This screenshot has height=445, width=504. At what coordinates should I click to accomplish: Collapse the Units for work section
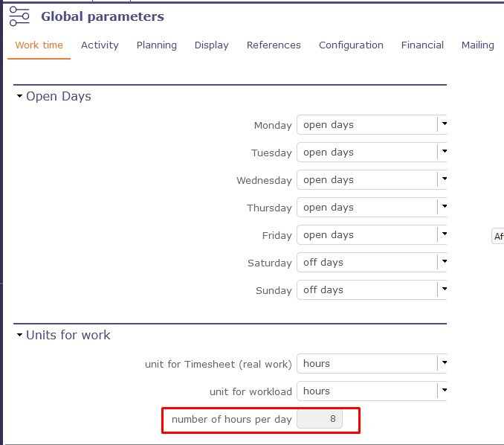point(20,336)
